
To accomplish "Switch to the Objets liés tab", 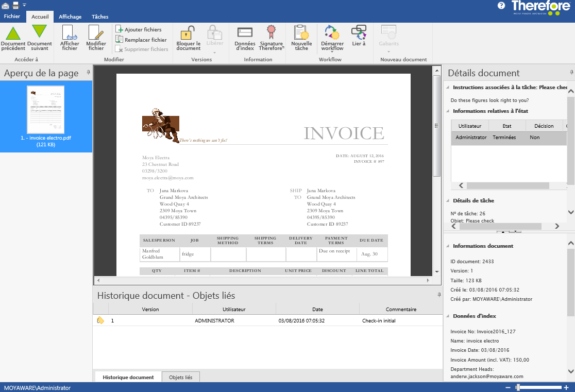I will (x=180, y=377).
